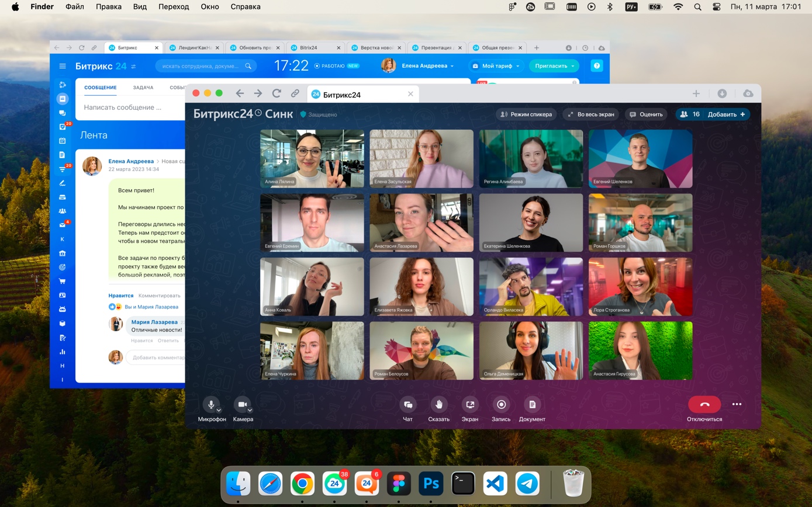Start screen sharing with Экран icon

tap(469, 404)
